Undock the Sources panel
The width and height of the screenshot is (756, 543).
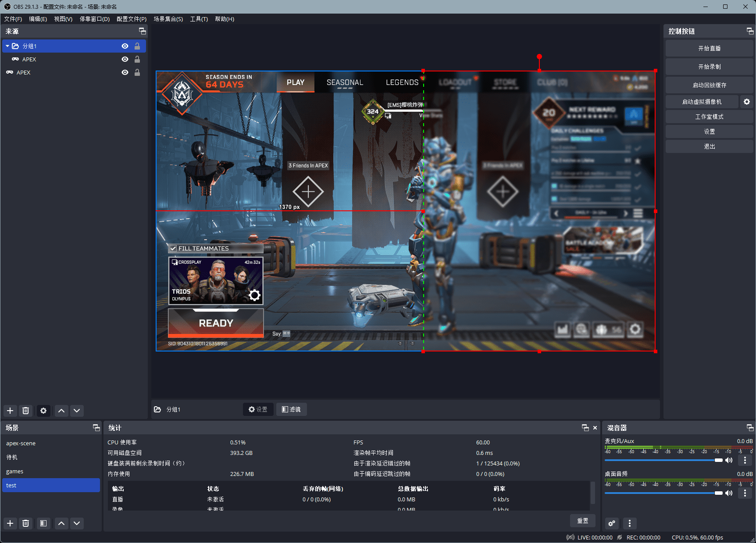coord(142,31)
